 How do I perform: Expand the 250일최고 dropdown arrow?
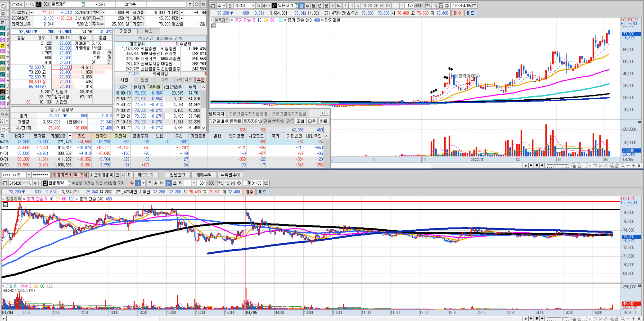[32, 13]
